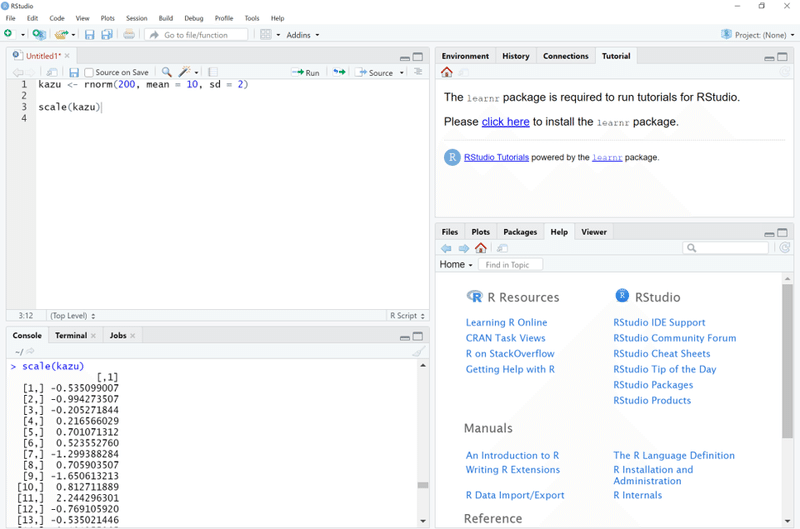Open the R Script file type selector
The height and width of the screenshot is (529, 800).
(x=407, y=316)
